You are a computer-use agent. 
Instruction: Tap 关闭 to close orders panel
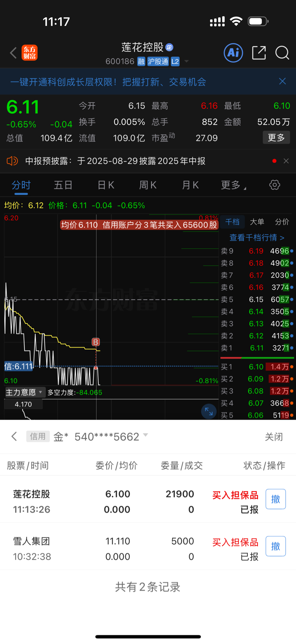click(x=274, y=437)
